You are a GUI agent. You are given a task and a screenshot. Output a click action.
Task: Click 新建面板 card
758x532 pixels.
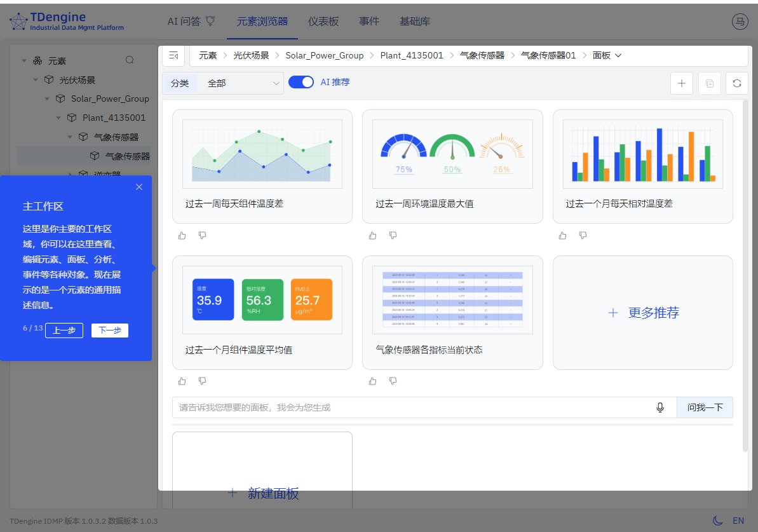(262, 470)
